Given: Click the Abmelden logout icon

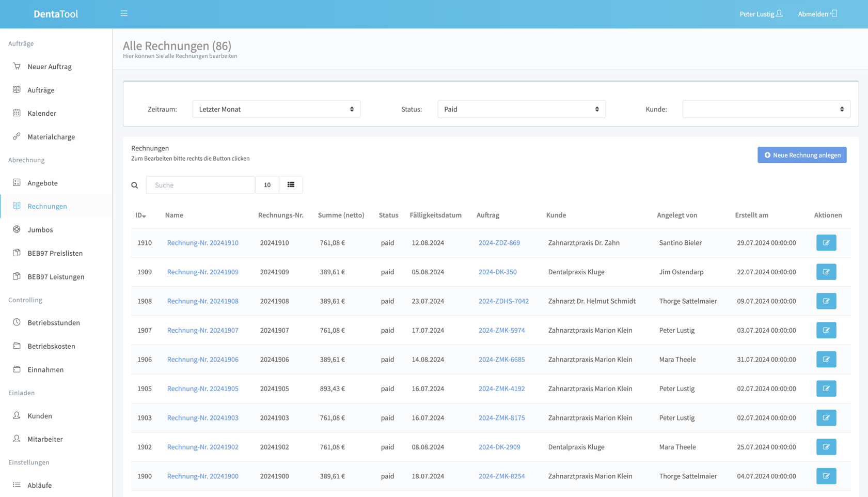Looking at the screenshot, I should coord(833,13).
